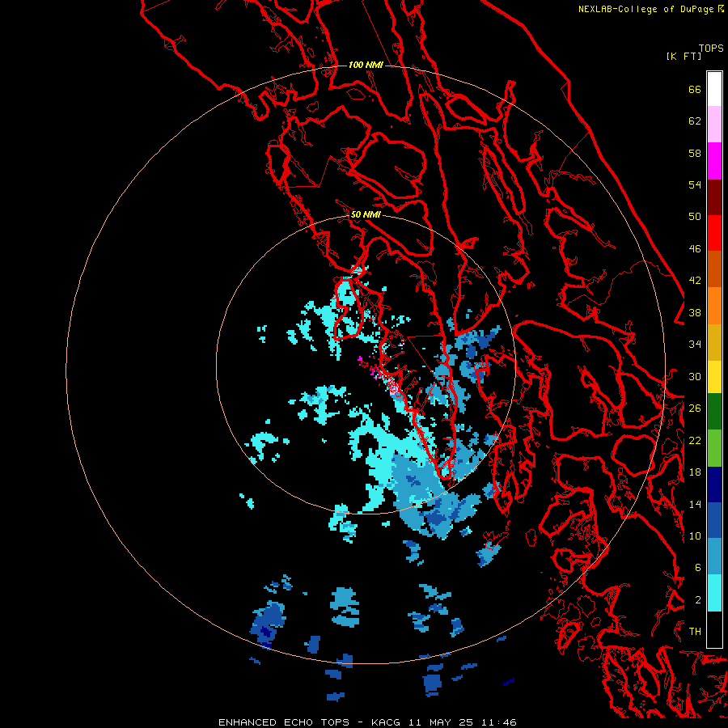Select the 50 NMI range ring label
This screenshot has height=728, width=728.
click(366, 214)
